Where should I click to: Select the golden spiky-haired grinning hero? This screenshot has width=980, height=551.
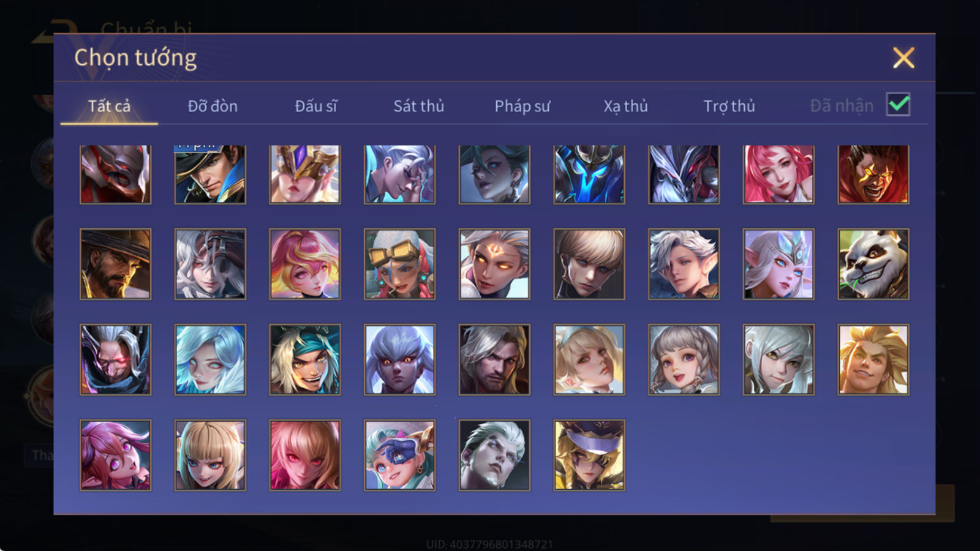873,359
